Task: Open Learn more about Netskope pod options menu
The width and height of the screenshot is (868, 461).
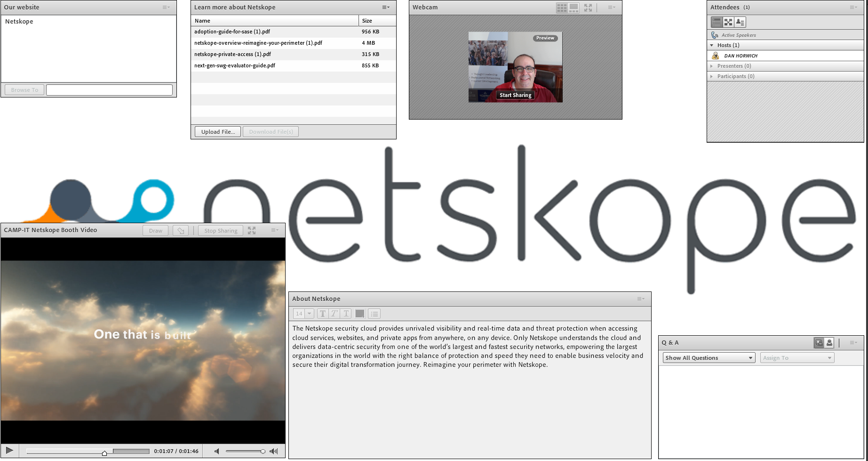Action: (386, 8)
